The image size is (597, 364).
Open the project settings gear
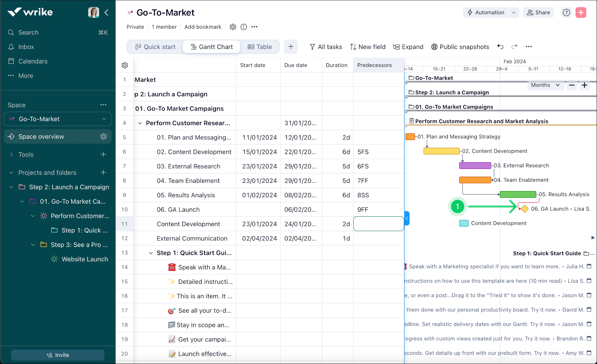click(233, 27)
